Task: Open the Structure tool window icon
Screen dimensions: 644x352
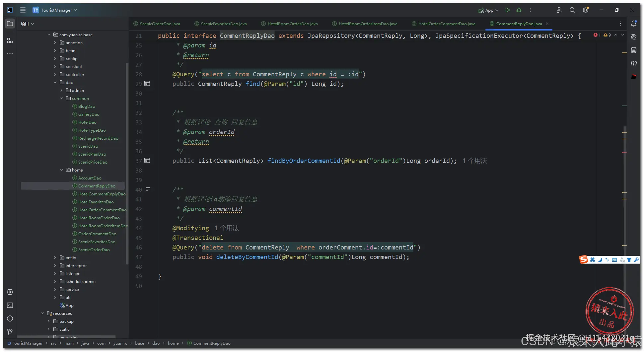Action: (10, 40)
